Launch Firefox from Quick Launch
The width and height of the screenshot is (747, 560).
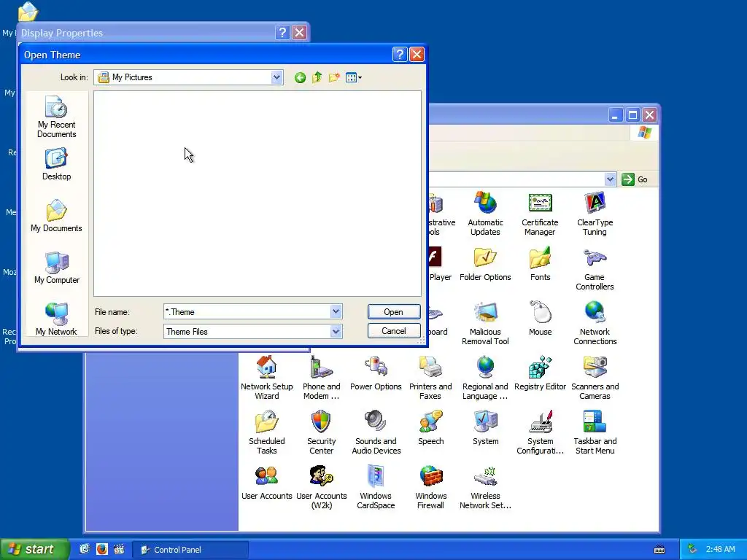pos(102,550)
